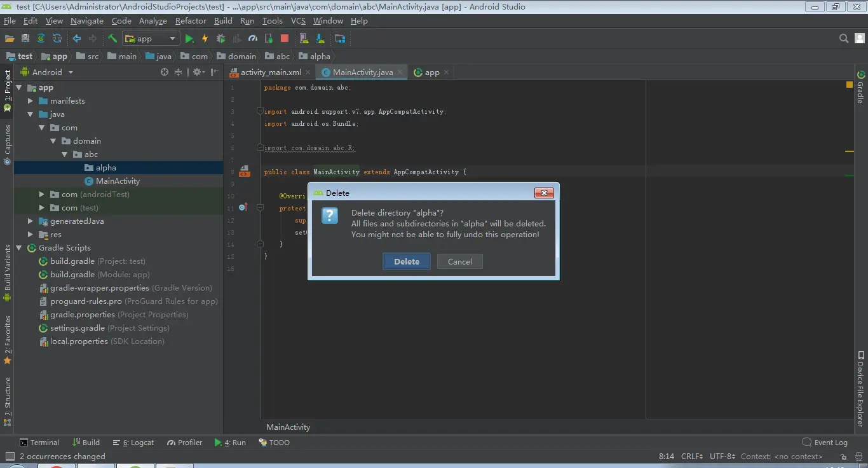Expand com (test) package
Screen dimensions: 868x468
[x=42, y=208]
